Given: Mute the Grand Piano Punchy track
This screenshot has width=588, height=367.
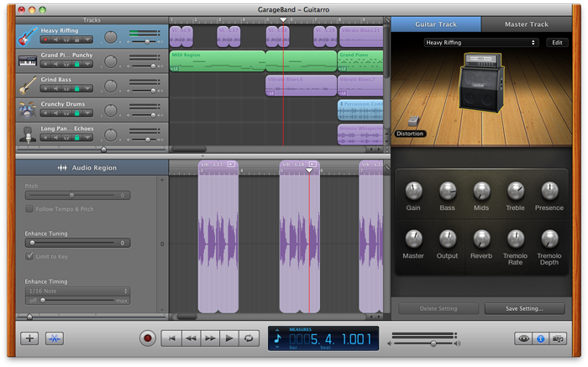Looking at the screenshot, I should coord(56,64).
